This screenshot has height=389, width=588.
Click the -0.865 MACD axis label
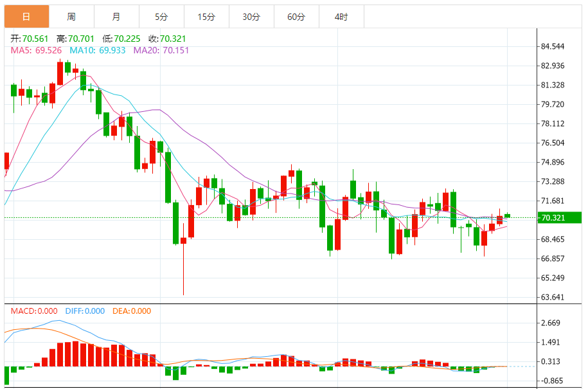click(551, 381)
